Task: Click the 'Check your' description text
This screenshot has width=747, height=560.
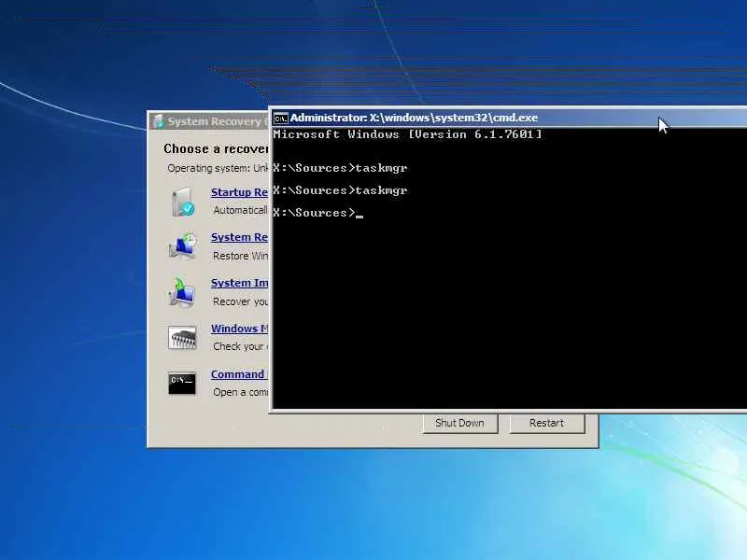Action: [x=240, y=346]
